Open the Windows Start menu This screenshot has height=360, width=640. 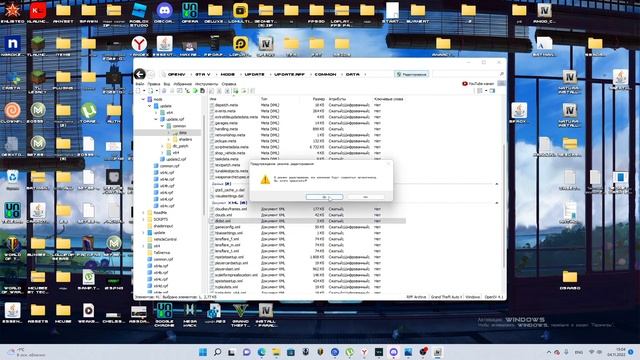pos(203,352)
